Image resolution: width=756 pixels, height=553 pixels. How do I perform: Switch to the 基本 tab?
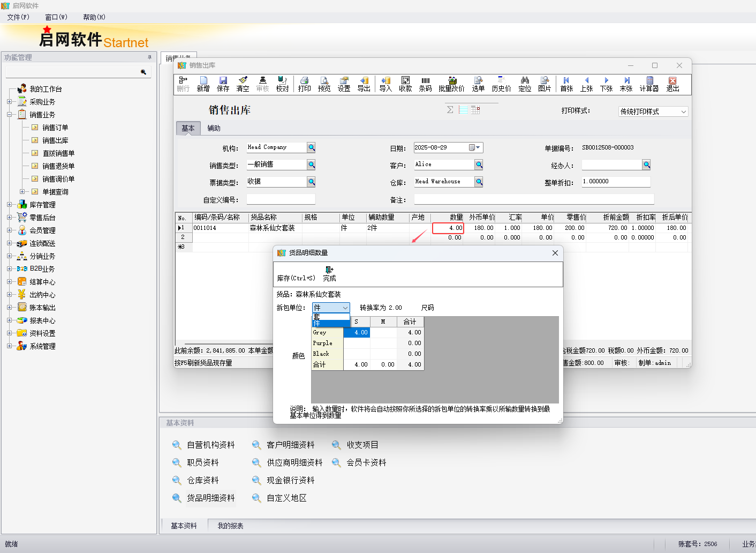pyautogui.click(x=188, y=128)
